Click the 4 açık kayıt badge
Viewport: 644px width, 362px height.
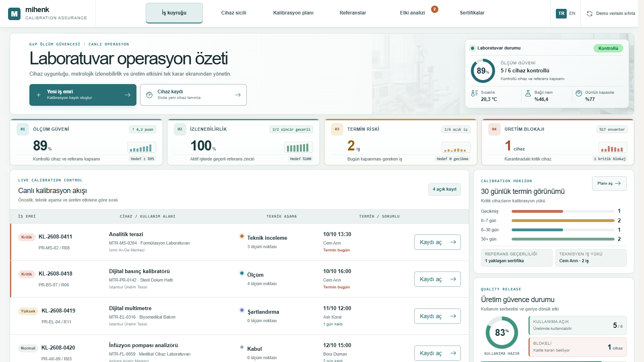[444, 189]
